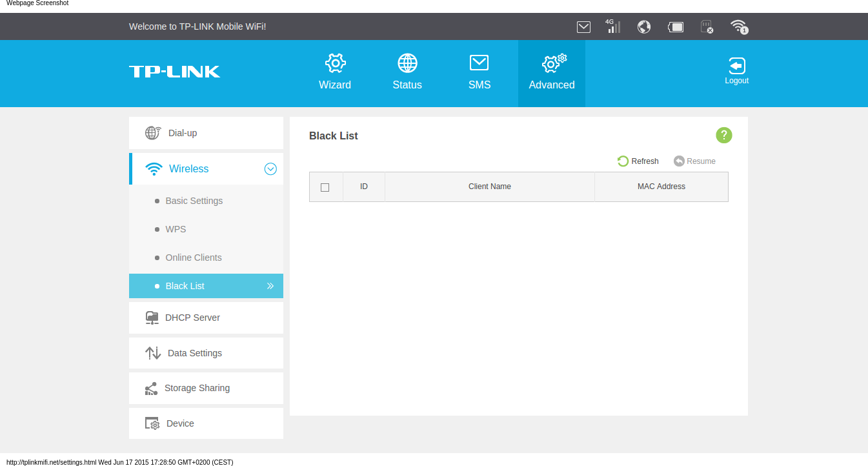Open the SMS tab

coord(479,72)
